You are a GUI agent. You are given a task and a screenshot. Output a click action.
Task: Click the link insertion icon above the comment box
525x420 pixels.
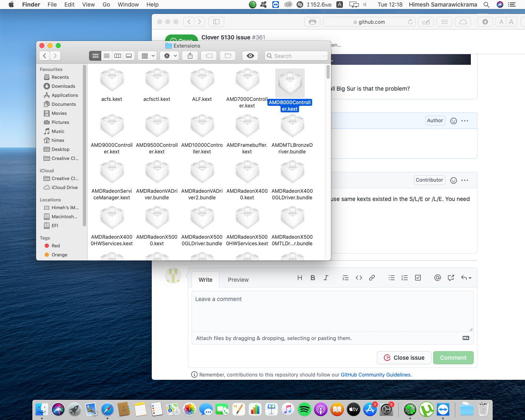click(372, 278)
